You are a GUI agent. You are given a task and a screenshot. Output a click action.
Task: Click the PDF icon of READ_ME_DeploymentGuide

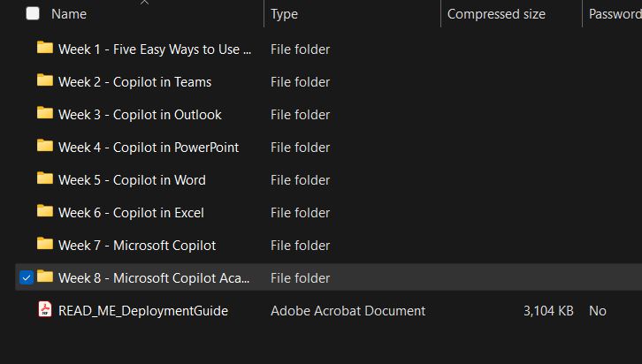click(45, 309)
